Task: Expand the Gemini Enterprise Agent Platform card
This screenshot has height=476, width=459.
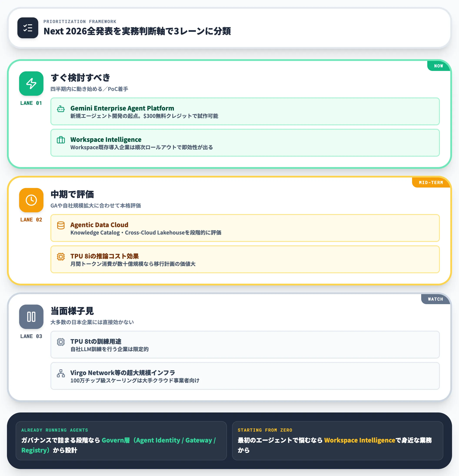Action: [245, 112]
